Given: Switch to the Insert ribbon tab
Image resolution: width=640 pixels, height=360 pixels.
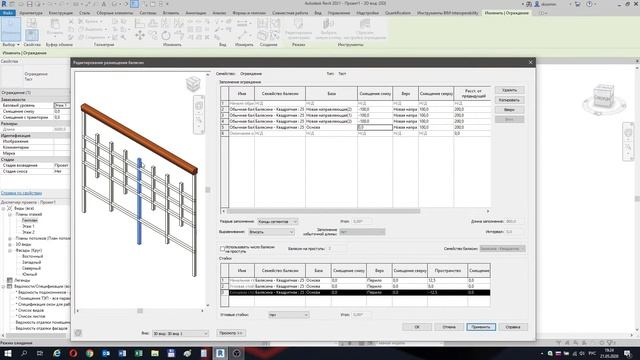Looking at the screenshot, I should [x=171, y=13].
